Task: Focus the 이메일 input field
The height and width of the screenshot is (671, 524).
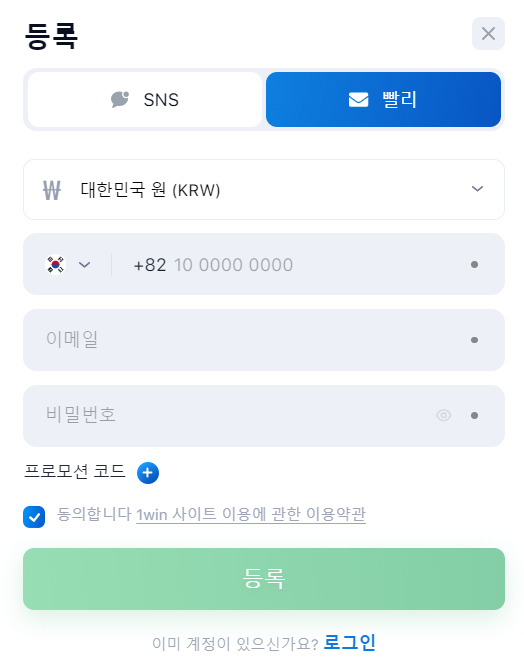Action: 264,340
